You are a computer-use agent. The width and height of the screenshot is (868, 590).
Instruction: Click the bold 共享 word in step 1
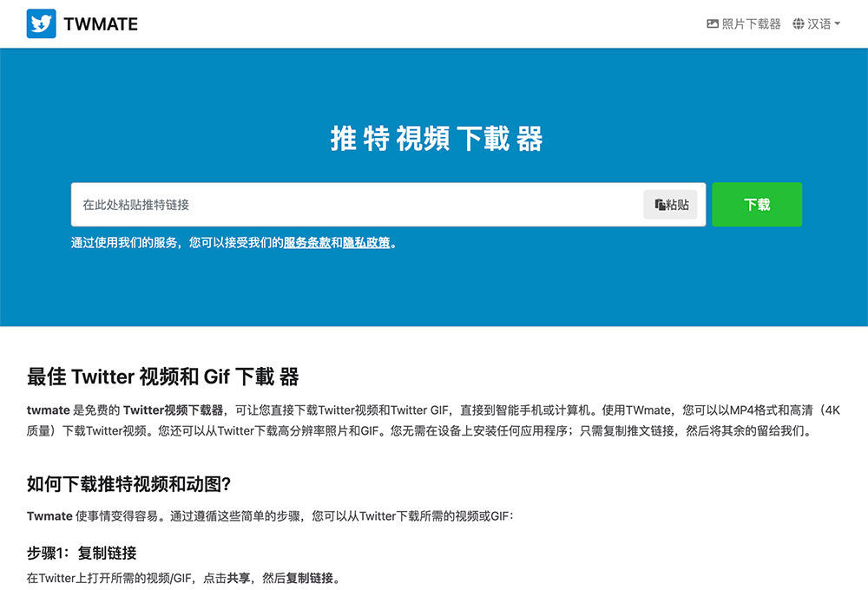(238, 579)
